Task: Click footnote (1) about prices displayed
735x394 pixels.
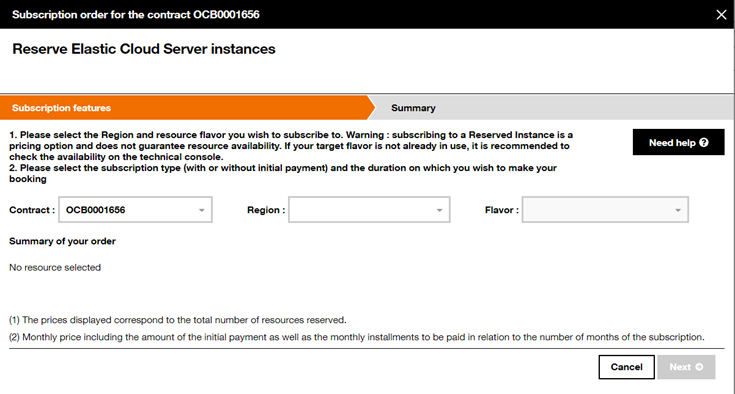Action: tap(178, 320)
